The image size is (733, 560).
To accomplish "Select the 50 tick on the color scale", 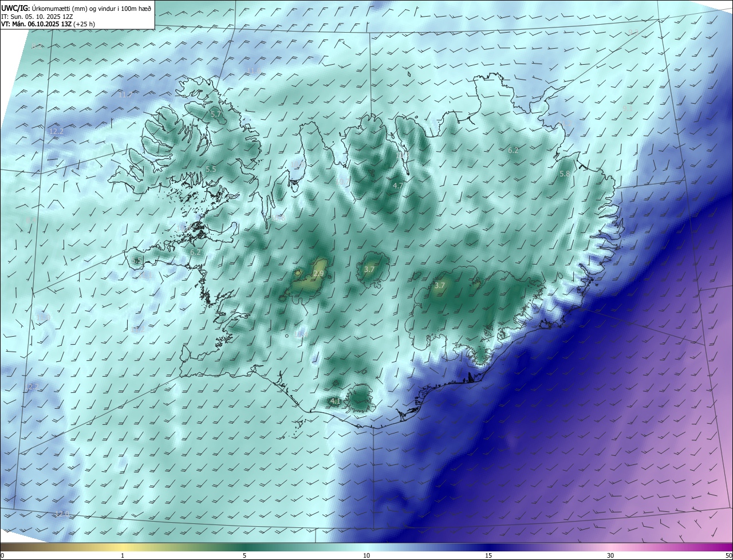I will click(728, 556).
